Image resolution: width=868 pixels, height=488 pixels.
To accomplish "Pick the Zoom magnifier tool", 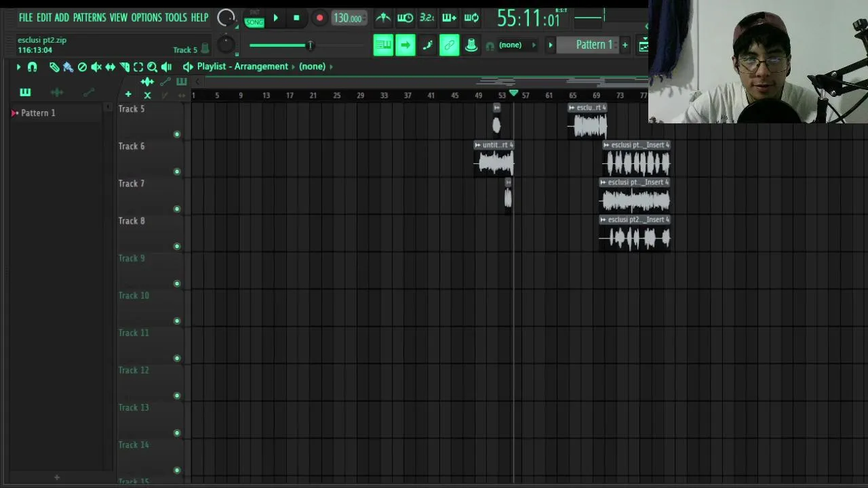I will coord(152,66).
